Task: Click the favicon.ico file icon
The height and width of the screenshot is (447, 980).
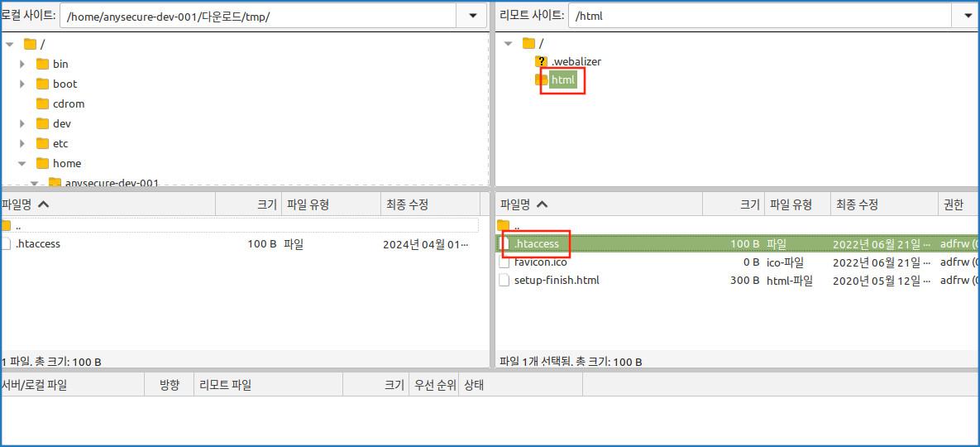Action: coord(504,262)
